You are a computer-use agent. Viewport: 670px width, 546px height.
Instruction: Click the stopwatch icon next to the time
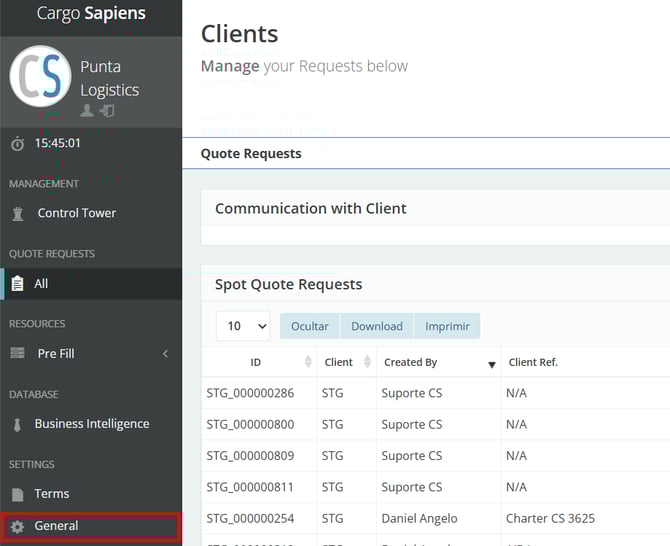click(17, 144)
